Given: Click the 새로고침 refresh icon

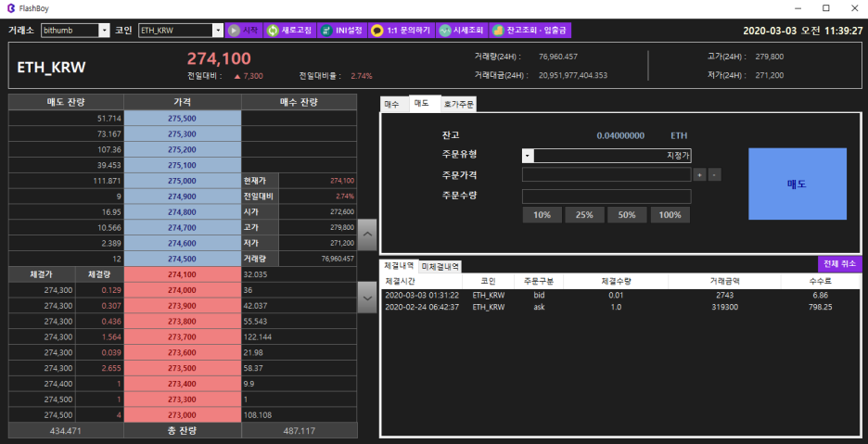Looking at the screenshot, I should click(x=273, y=31).
